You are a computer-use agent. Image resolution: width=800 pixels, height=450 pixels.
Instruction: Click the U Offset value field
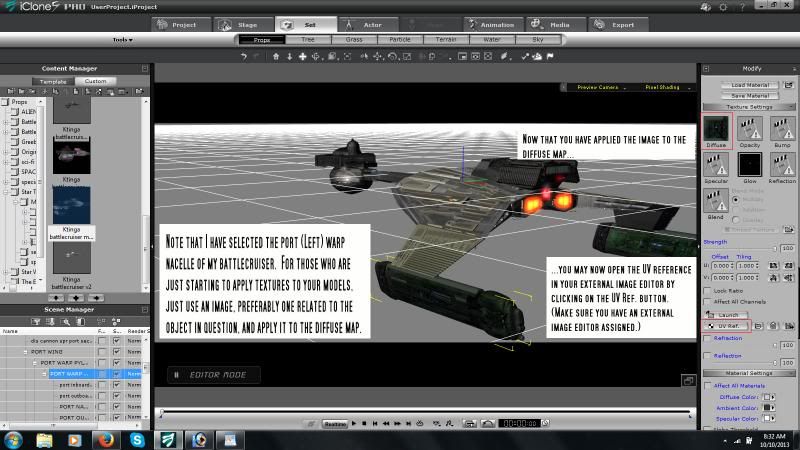pyautogui.click(x=723, y=266)
